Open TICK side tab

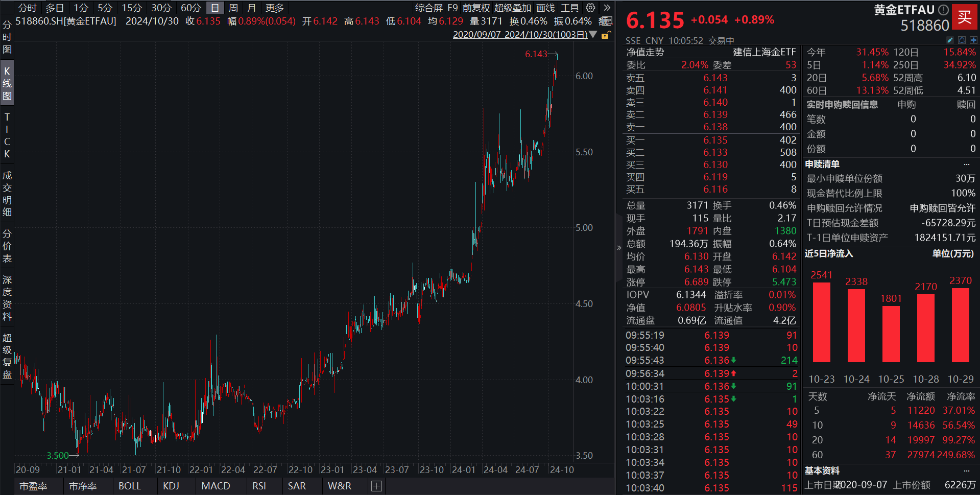click(x=7, y=135)
